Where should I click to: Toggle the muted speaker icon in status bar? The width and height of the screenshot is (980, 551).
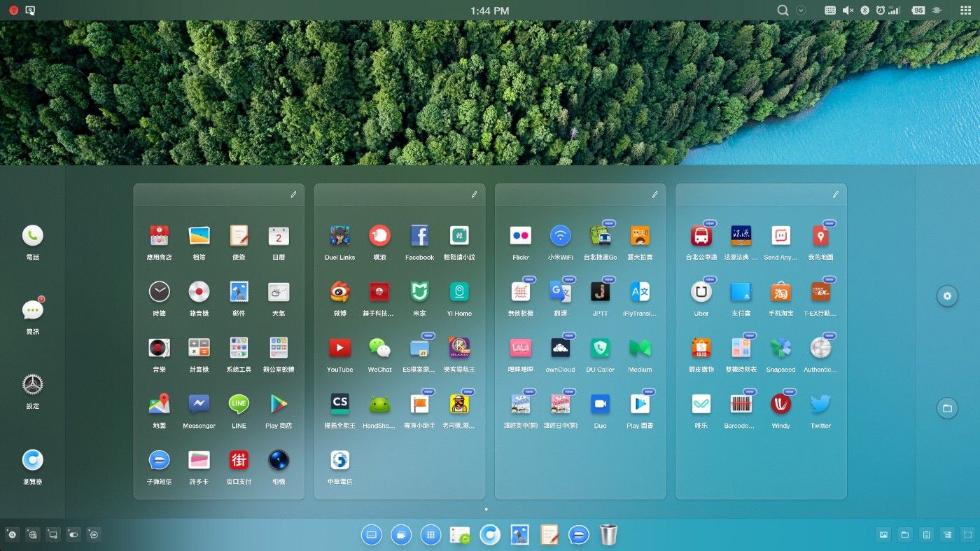coord(848,11)
